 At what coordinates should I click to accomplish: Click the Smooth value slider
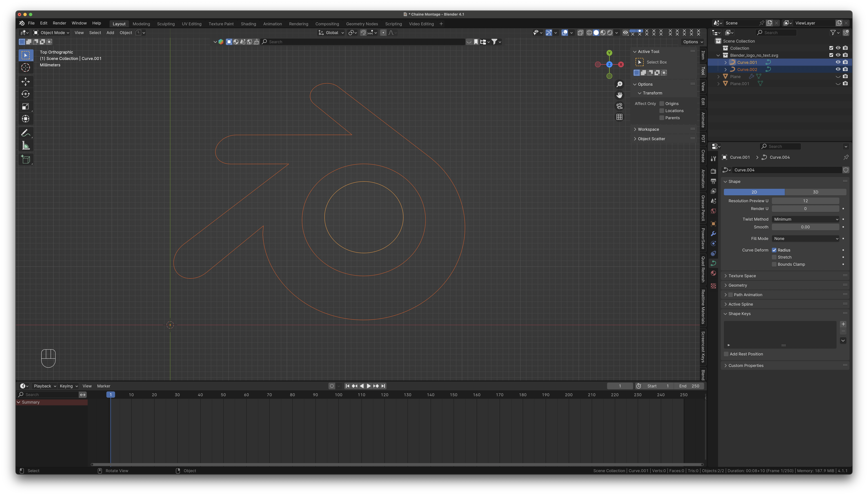tap(805, 227)
